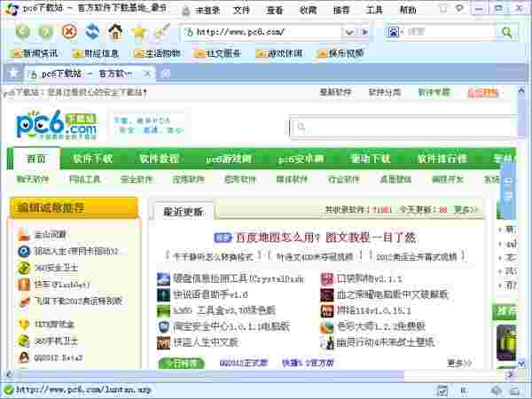Image resolution: width=532 pixels, height=399 pixels.
Task: Open the 财经信息 bookmarks folder
Action: pyautogui.click(x=96, y=53)
